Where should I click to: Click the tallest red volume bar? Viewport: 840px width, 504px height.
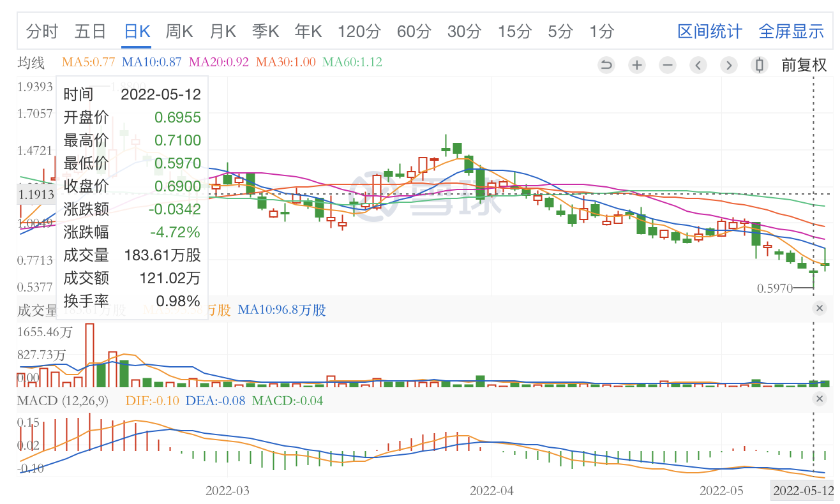89,355
